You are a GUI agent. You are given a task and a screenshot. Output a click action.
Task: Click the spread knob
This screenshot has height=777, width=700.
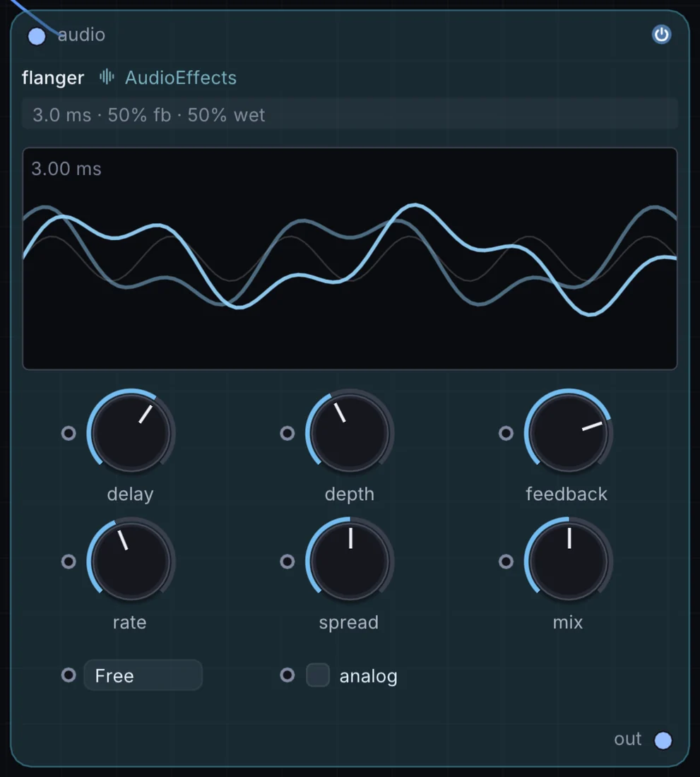click(350, 561)
